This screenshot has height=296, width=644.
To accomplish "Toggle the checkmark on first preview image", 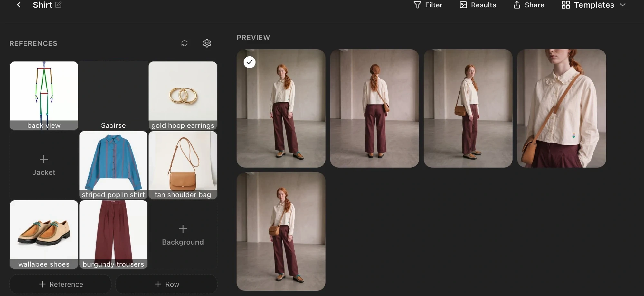I will tap(250, 62).
